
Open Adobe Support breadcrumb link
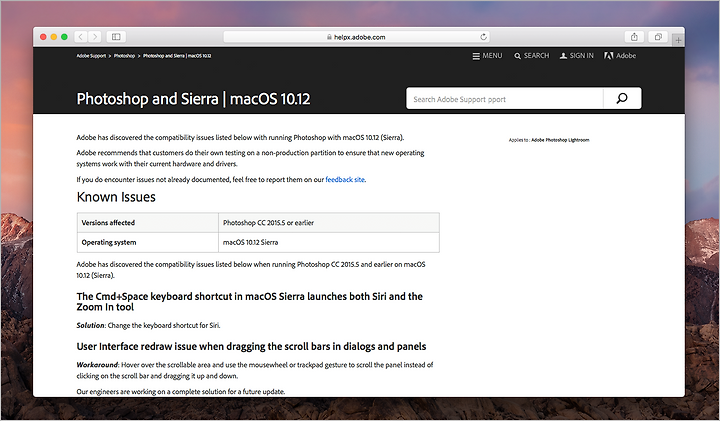pos(91,56)
